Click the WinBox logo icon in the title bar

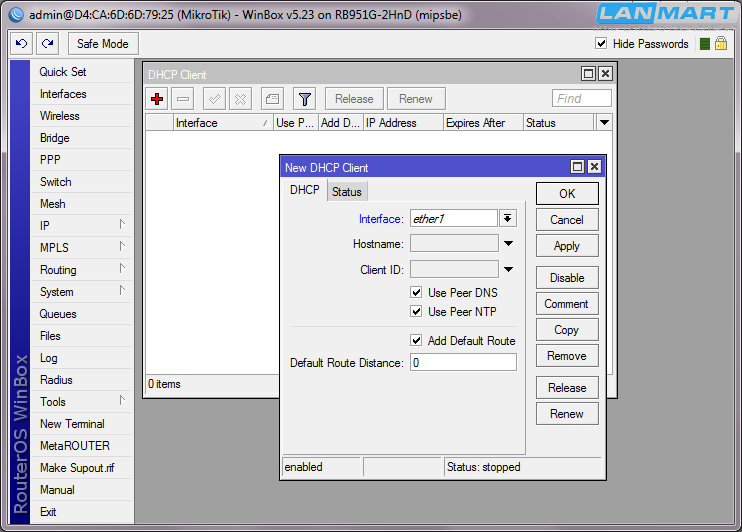pyautogui.click(x=16, y=15)
